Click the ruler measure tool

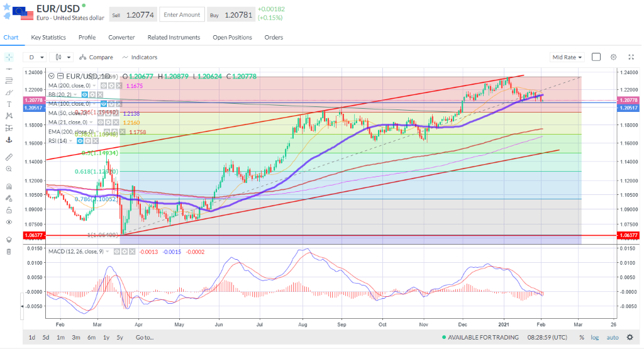[9, 157]
